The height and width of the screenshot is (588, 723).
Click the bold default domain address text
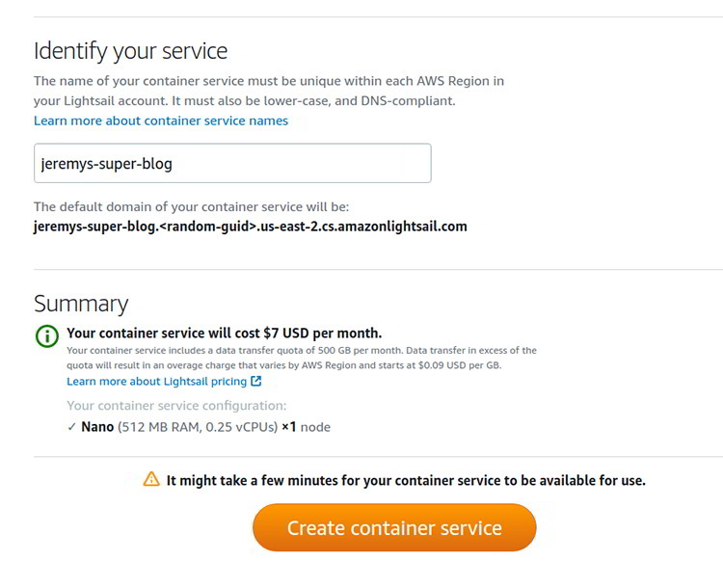pos(250,227)
